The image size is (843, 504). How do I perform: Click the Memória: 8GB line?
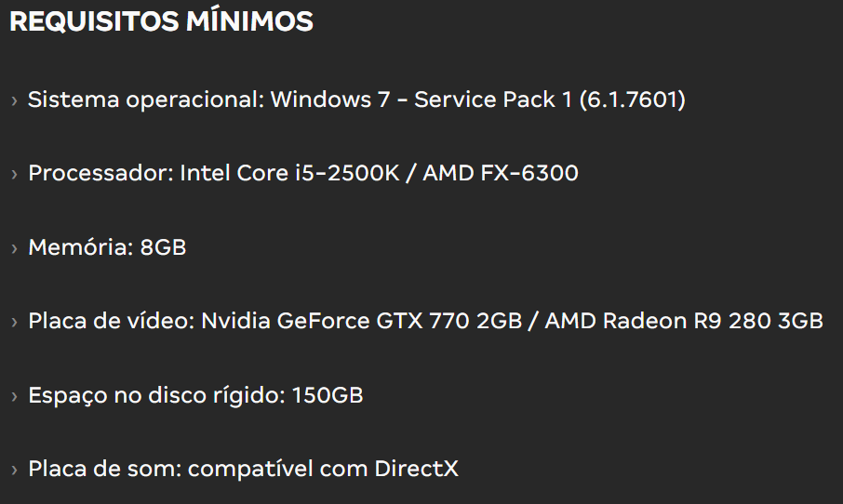click(x=107, y=247)
